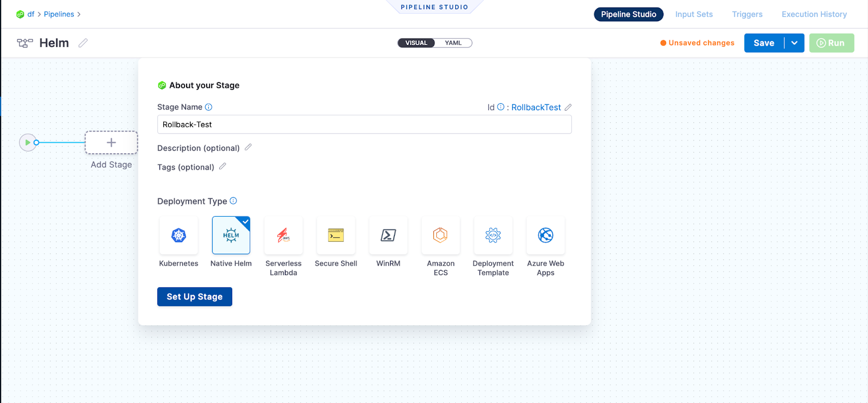The width and height of the screenshot is (868, 403).
Task: Open the Pipelines breadcrumb link
Action: click(x=59, y=14)
